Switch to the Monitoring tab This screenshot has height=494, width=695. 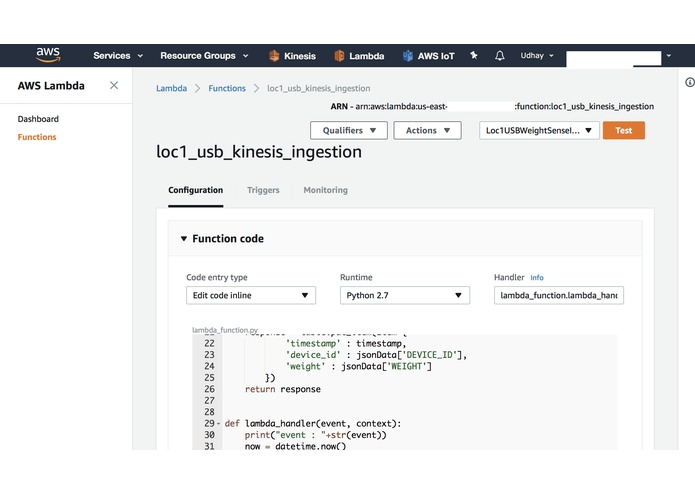tap(325, 190)
